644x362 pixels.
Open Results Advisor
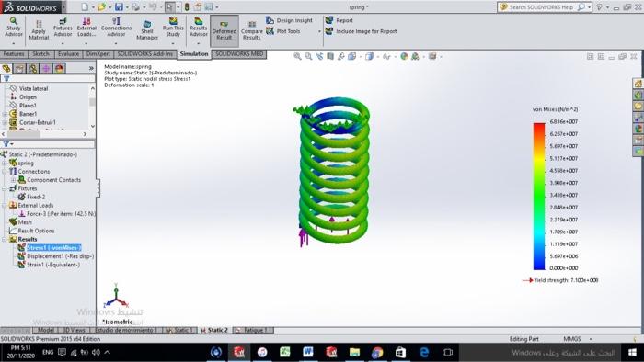click(199, 27)
